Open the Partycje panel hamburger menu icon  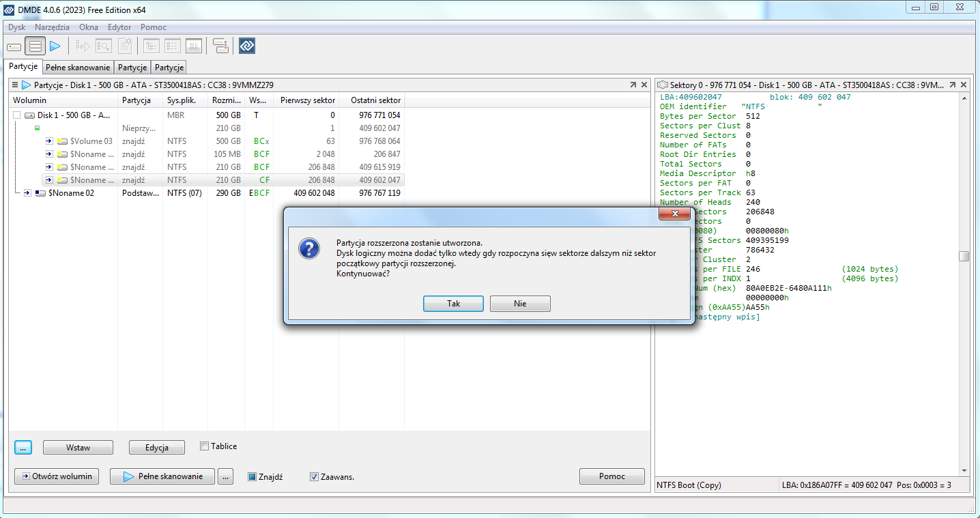tap(15, 85)
